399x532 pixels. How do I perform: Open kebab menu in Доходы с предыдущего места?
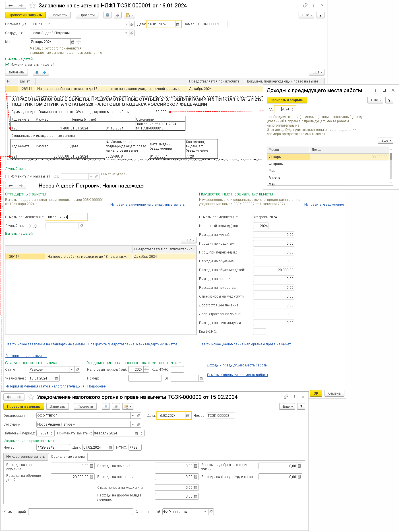[375, 90]
